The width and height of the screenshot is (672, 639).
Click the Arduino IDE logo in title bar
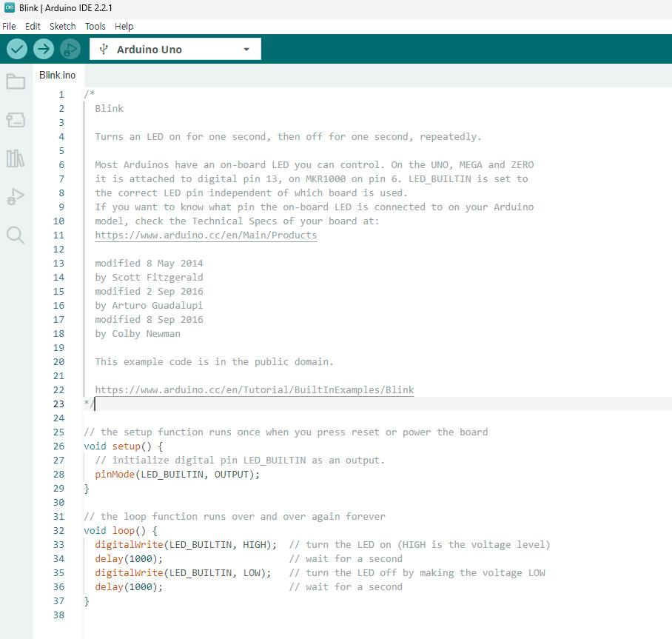[x=10, y=7]
